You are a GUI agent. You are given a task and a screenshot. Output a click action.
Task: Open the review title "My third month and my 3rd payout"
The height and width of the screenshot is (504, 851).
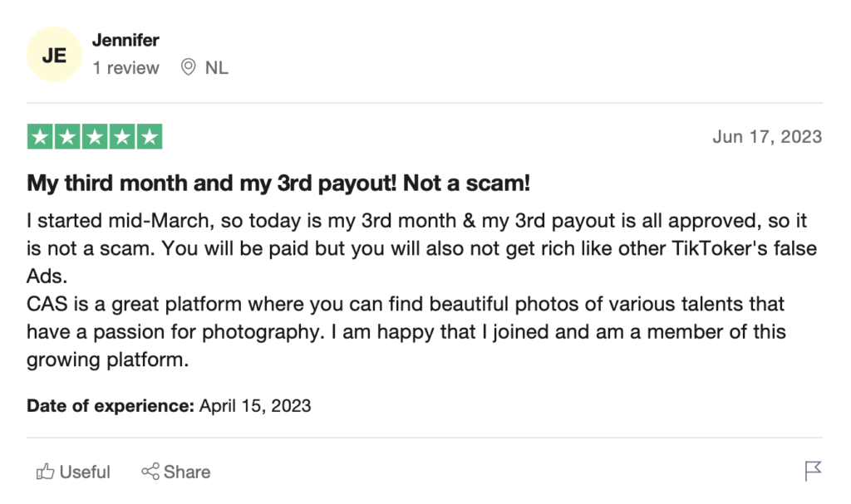278,183
